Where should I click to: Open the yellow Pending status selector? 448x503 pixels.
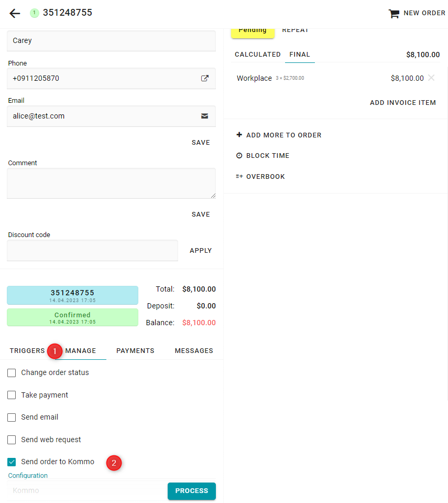click(253, 31)
